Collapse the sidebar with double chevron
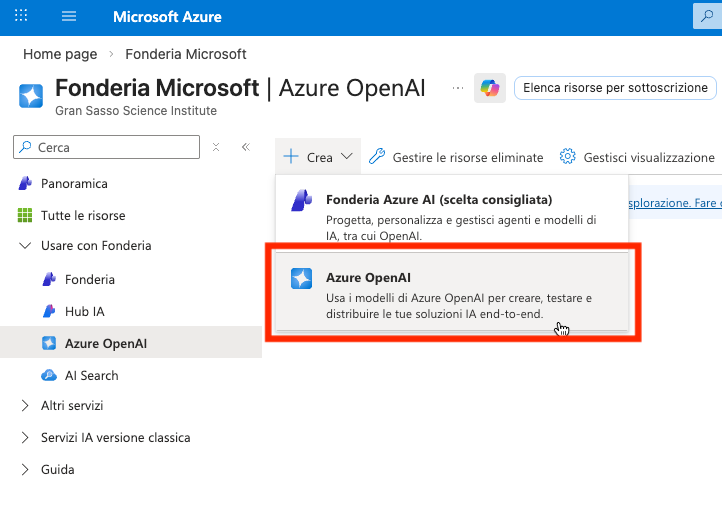This screenshot has width=722, height=508. click(246, 147)
